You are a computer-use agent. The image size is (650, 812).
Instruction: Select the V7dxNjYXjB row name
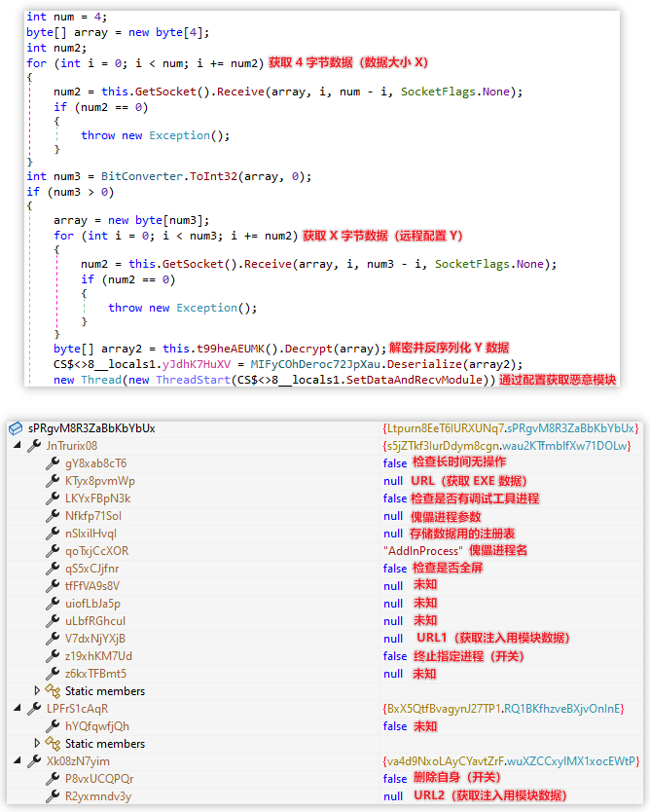coord(95,638)
